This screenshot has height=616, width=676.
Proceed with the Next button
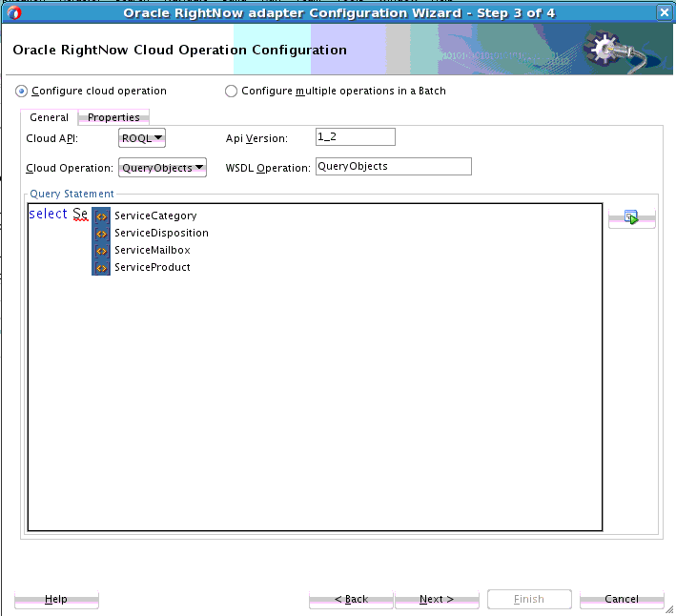(437, 599)
